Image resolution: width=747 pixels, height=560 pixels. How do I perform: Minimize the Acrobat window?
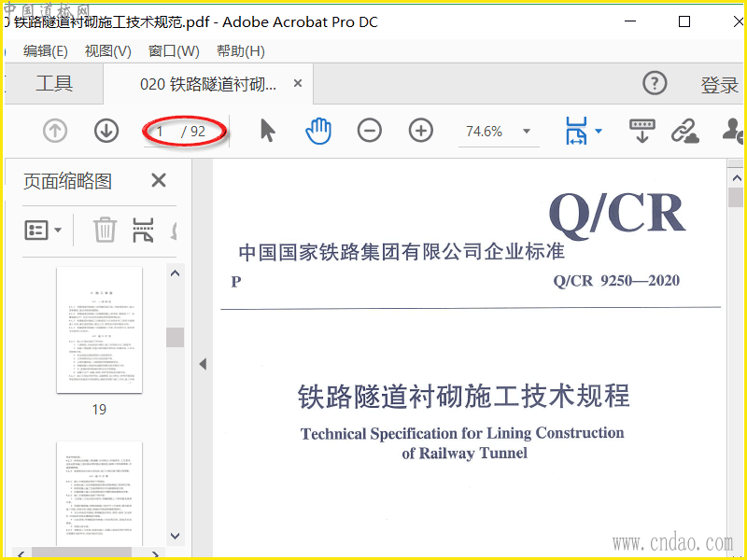click(629, 21)
